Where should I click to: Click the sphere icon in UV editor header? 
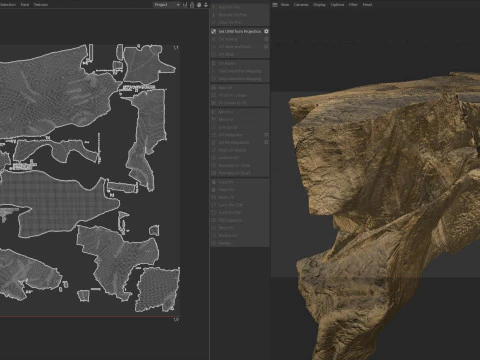click(x=199, y=5)
